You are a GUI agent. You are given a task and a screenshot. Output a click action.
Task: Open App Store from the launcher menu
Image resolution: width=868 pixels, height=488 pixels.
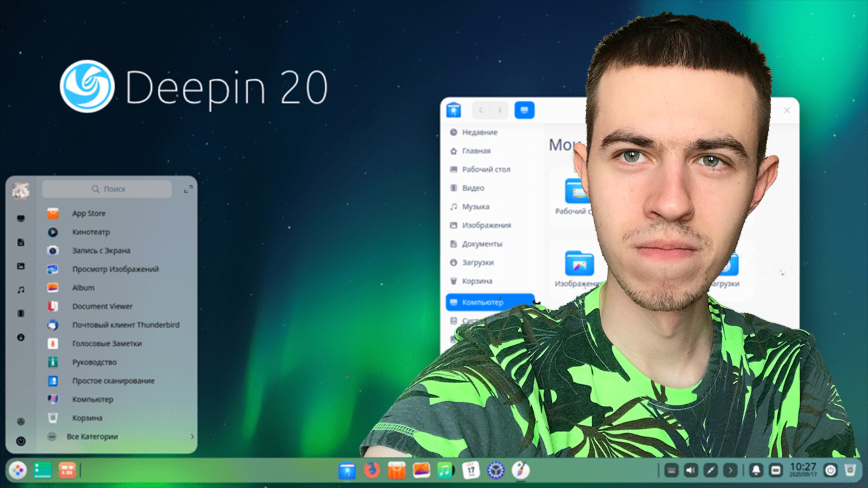[x=89, y=213]
